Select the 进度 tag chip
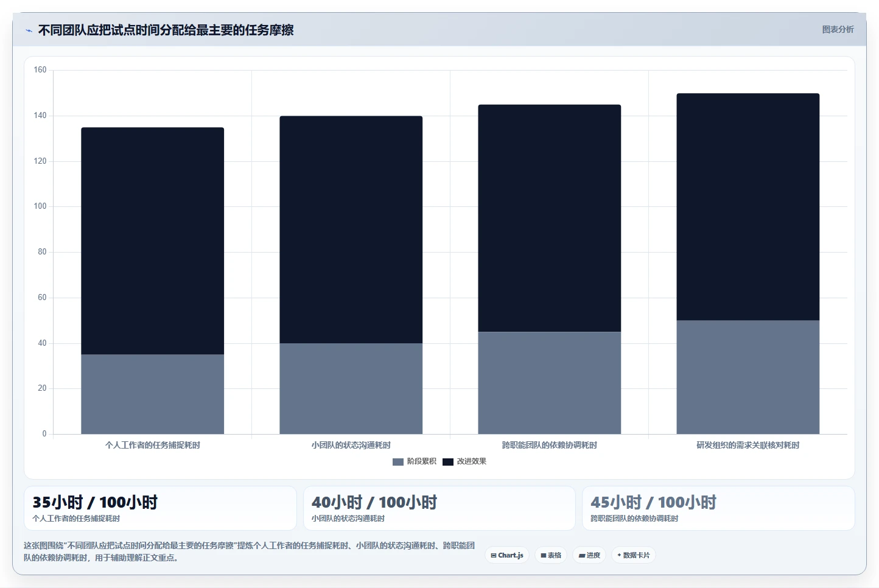The width and height of the screenshot is (879, 588). 589,555
